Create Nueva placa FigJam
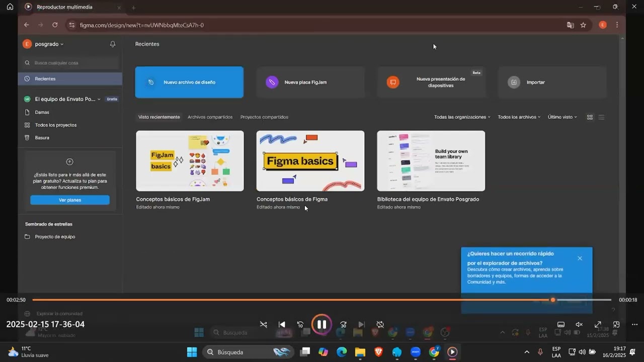 310,82
